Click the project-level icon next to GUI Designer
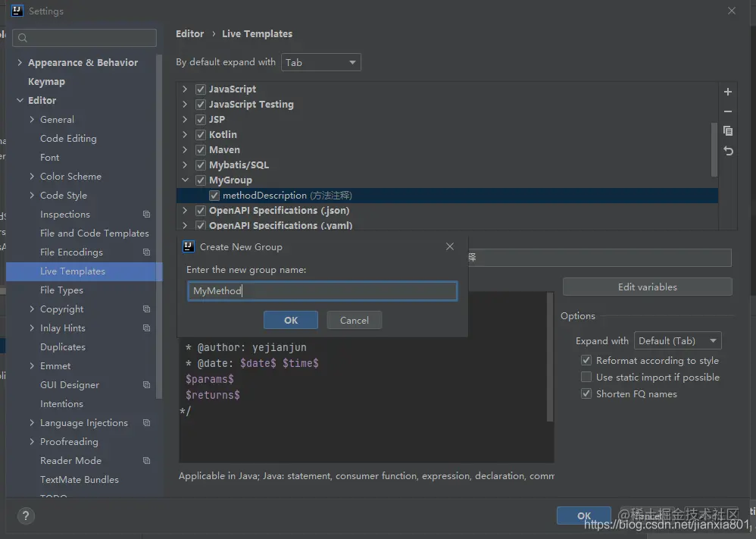Viewport: 756px width, 539px height. [x=146, y=385]
